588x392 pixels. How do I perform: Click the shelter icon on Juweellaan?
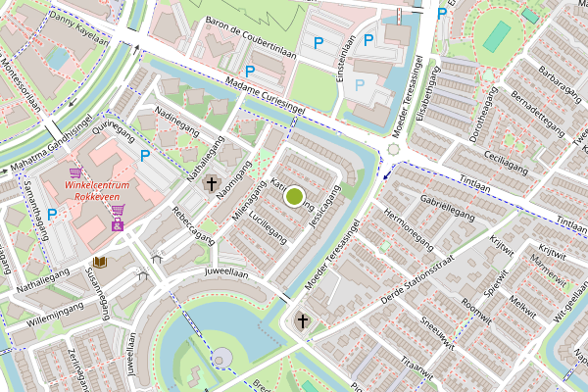click(x=143, y=275)
